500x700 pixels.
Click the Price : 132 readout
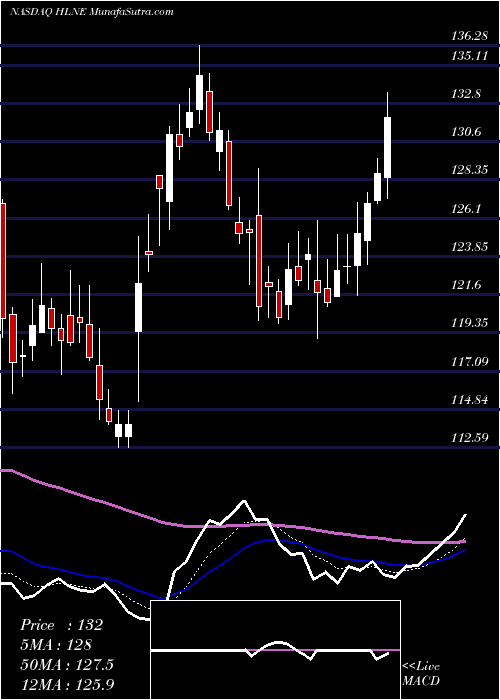pos(62,625)
